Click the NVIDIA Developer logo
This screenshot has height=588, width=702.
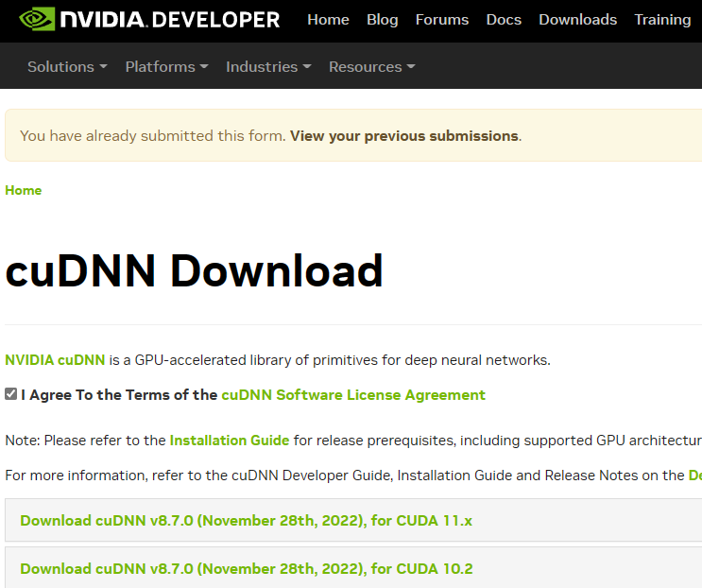click(149, 19)
